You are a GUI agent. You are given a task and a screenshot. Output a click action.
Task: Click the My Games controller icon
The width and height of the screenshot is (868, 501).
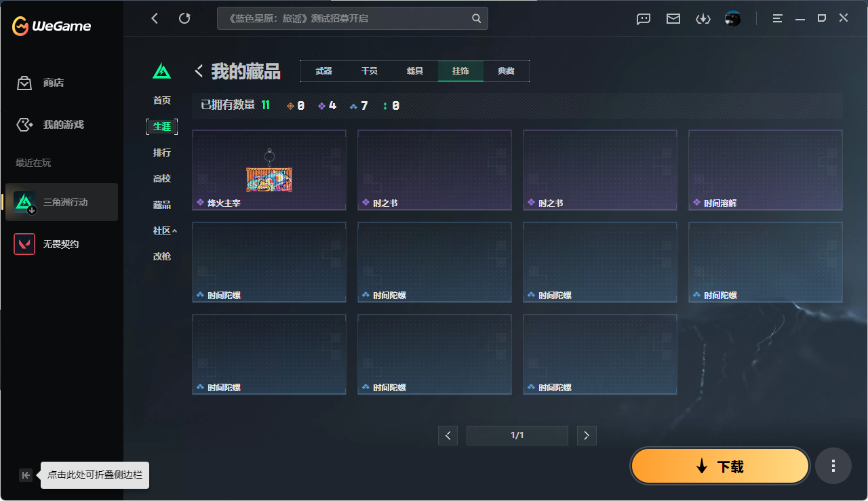tap(24, 125)
